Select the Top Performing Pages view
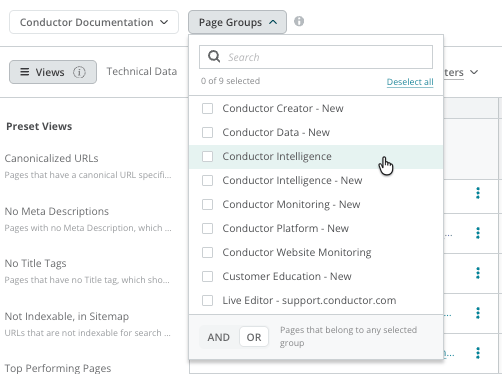This screenshot has height=374, width=502. pyautogui.click(x=58, y=368)
